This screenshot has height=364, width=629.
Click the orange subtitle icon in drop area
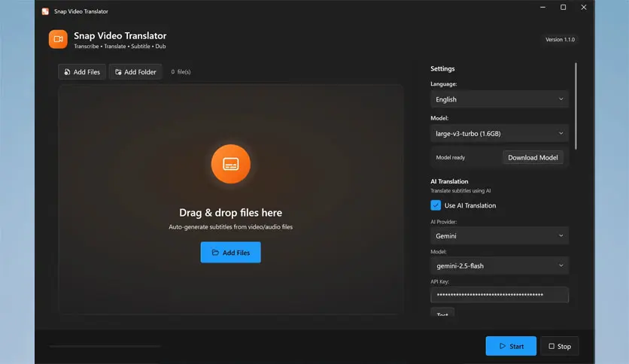point(231,164)
